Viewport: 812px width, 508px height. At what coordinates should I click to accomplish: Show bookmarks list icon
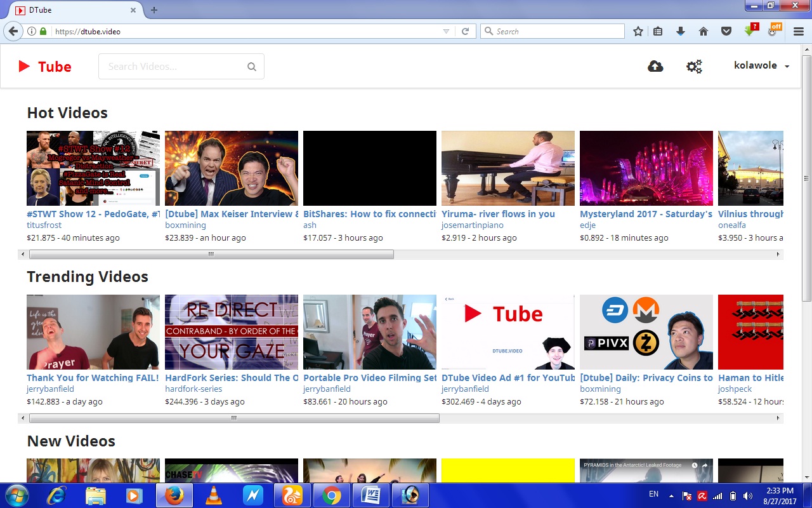coord(658,31)
